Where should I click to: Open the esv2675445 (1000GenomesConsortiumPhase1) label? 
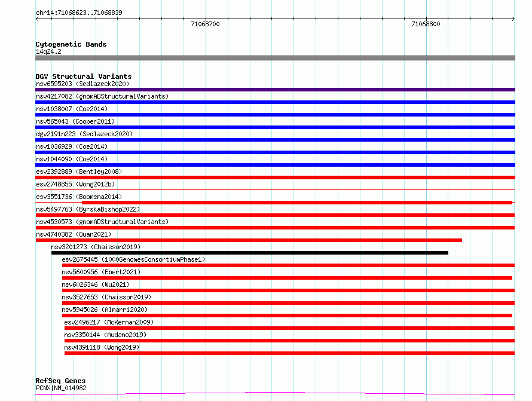[x=133, y=259]
